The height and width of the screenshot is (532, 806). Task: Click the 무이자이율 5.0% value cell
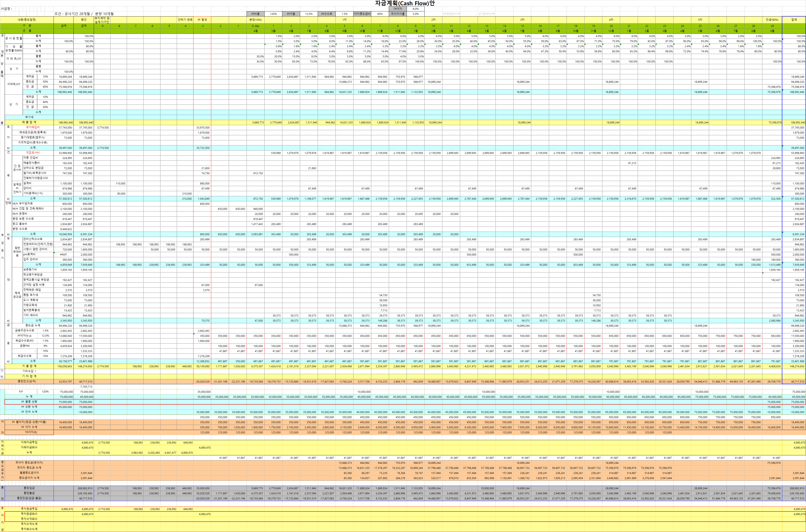(x=415, y=14)
